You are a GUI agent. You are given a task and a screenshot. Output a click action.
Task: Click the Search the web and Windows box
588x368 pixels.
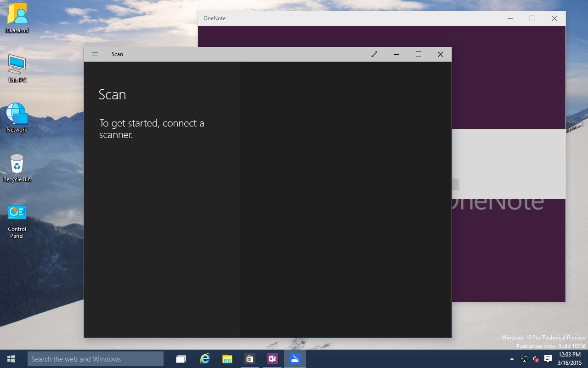(x=96, y=359)
